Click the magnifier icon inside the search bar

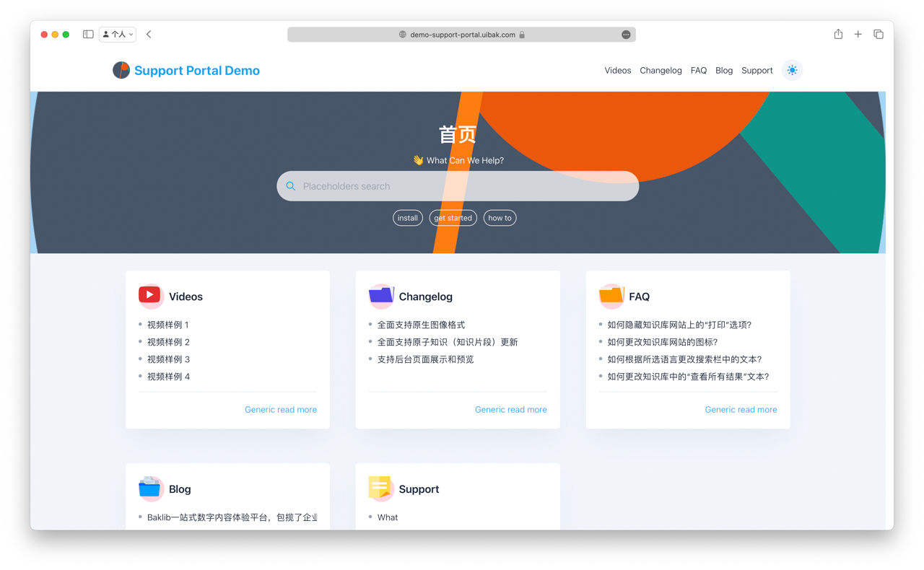click(x=291, y=185)
